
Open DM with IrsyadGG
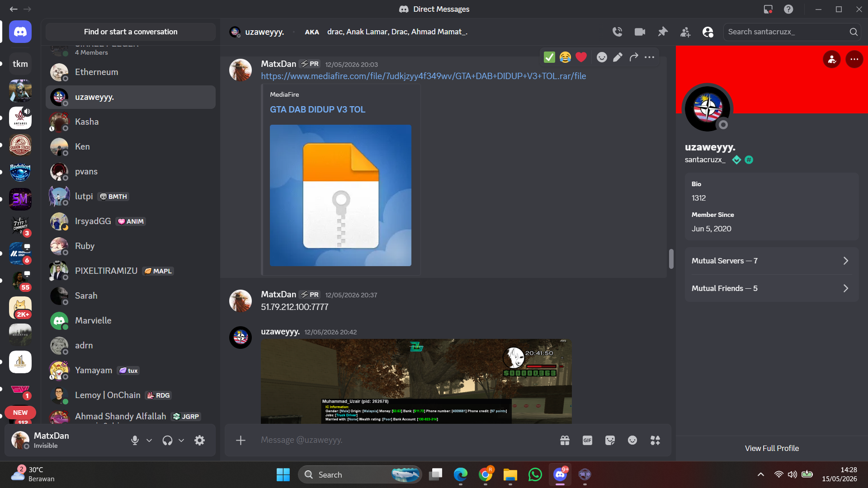pyautogui.click(x=131, y=221)
